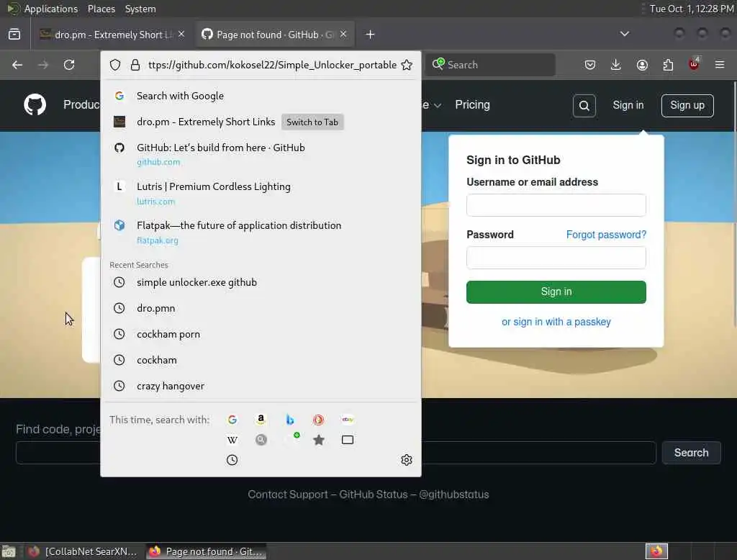Image resolution: width=737 pixels, height=560 pixels.
Task: Open Forgot password? link
Action: point(606,235)
